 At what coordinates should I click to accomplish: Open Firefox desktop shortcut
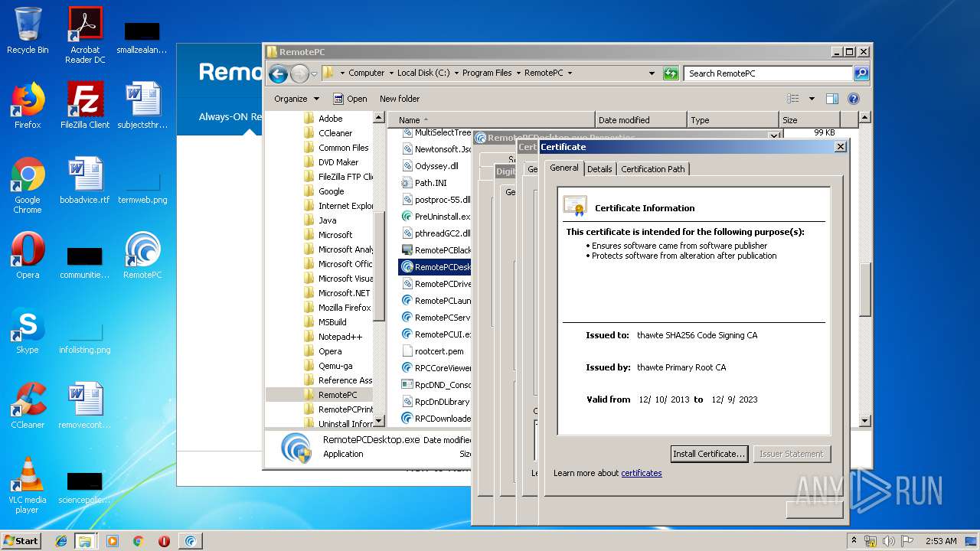[x=28, y=105]
